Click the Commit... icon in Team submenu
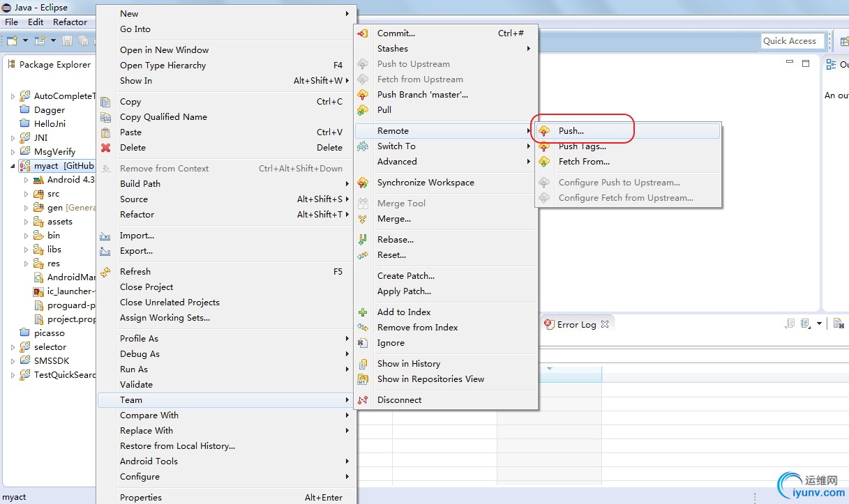 click(363, 33)
